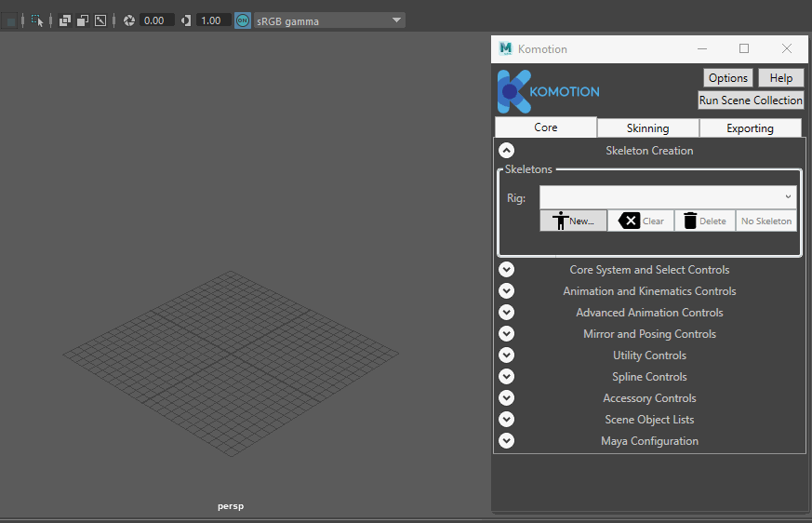This screenshot has height=523, width=812.
Task: Maximize the Komotion window
Action: (744, 48)
